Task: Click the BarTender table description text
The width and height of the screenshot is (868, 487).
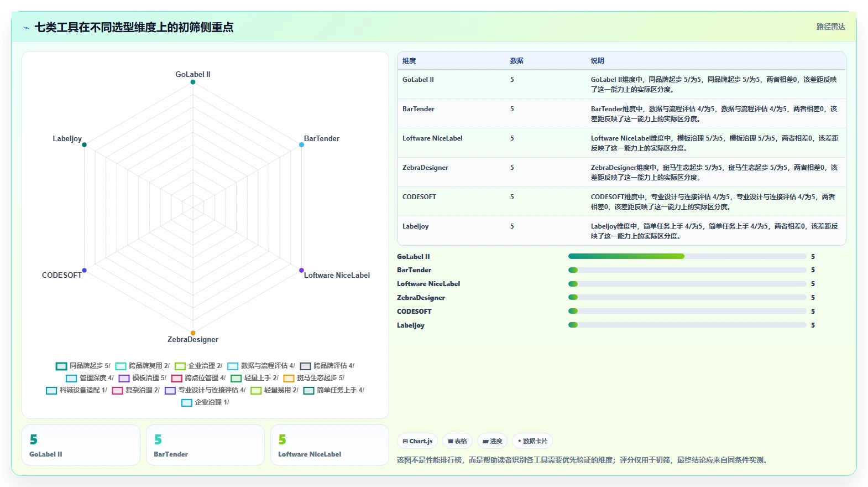Action: [x=714, y=114]
